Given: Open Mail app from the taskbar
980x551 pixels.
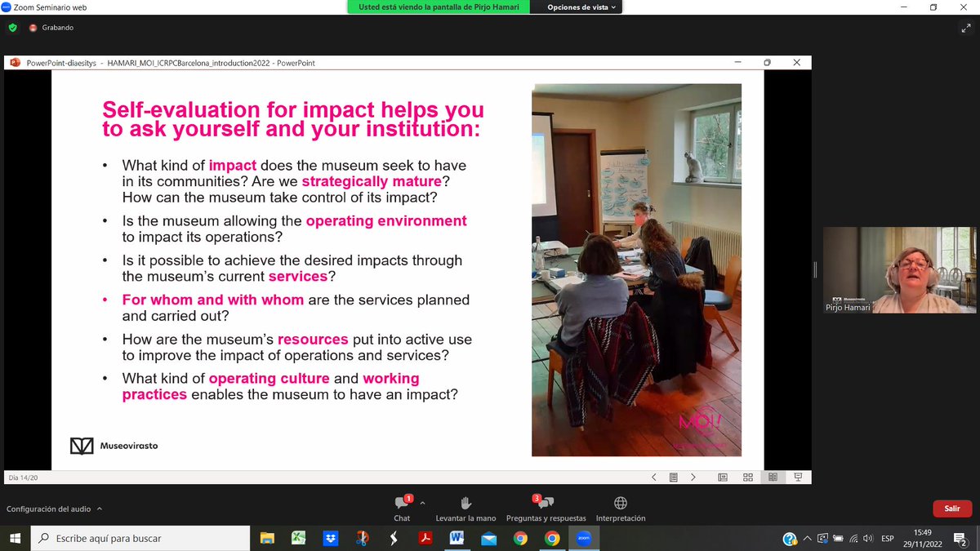Looking at the screenshot, I should 488,538.
